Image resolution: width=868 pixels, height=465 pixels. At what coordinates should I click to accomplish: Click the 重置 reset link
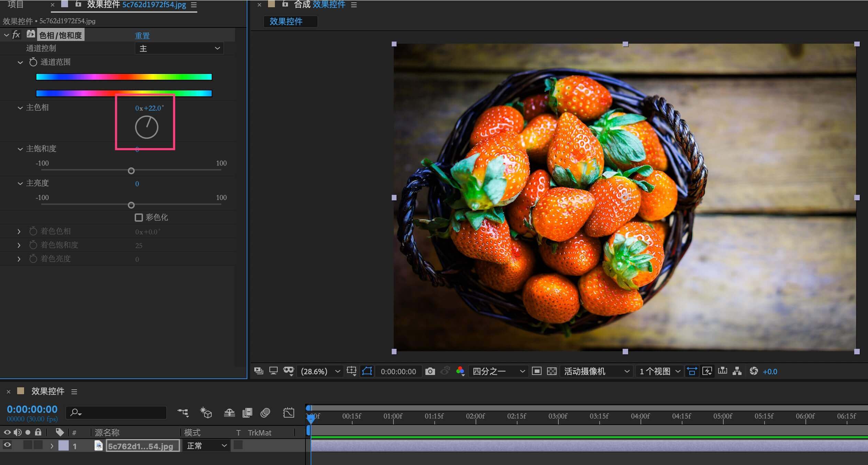pos(142,35)
